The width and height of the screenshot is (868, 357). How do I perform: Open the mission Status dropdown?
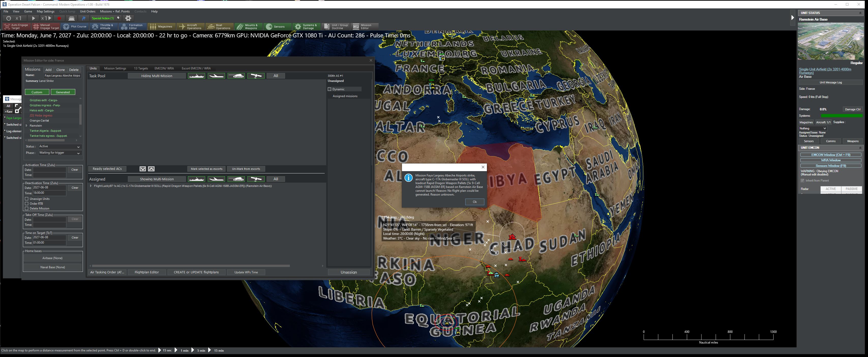[60, 147]
